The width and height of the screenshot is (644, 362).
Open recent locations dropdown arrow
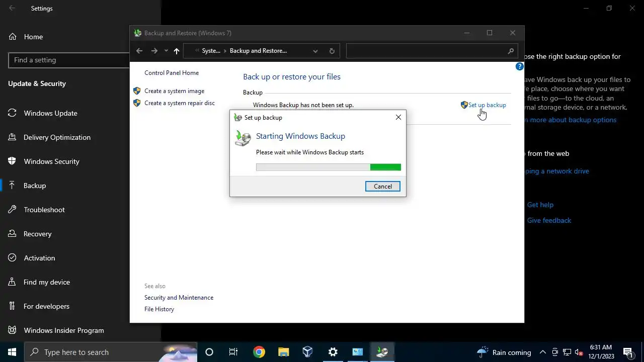tap(166, 51)
